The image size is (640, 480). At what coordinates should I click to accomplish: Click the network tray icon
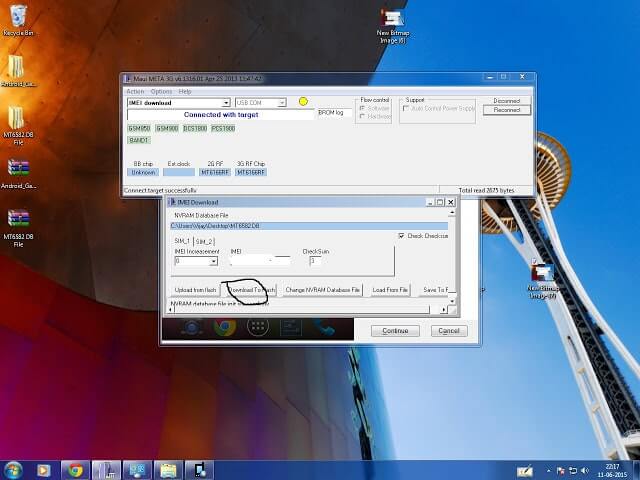pos(573,471)
